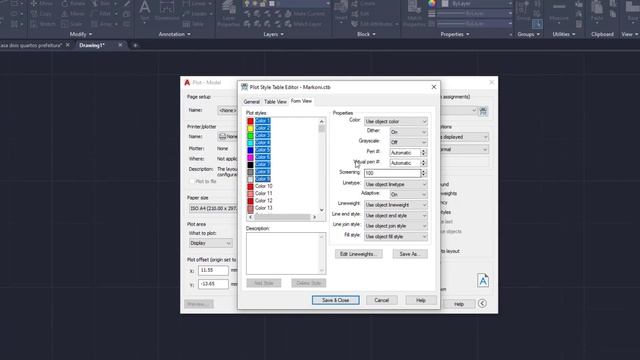640x360 pixels.
Task: Pick the black Color 7 swatch icon
Action: [250, 165]
